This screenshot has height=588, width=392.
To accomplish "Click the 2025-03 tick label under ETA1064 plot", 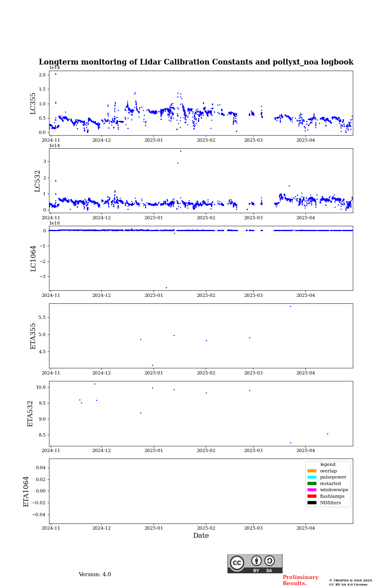I will (x=253, y=528).
